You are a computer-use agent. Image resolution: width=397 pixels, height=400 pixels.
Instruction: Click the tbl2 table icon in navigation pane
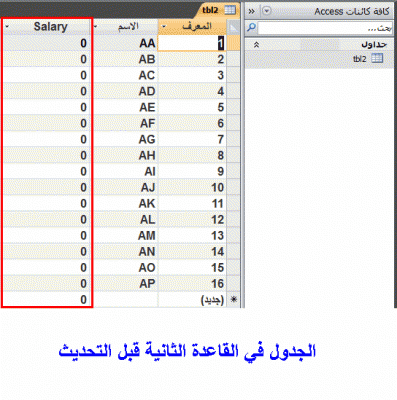tap(377, 58)
